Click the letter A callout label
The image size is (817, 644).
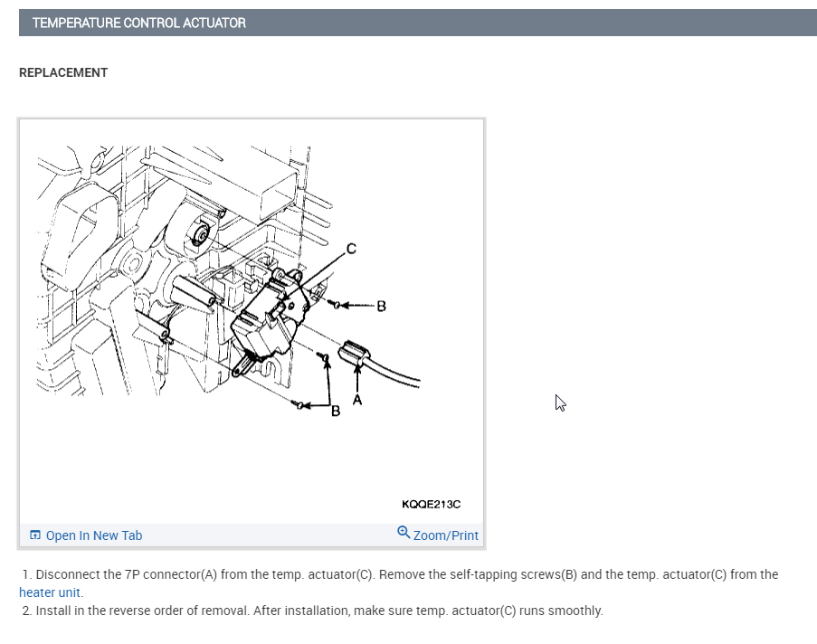356,400
